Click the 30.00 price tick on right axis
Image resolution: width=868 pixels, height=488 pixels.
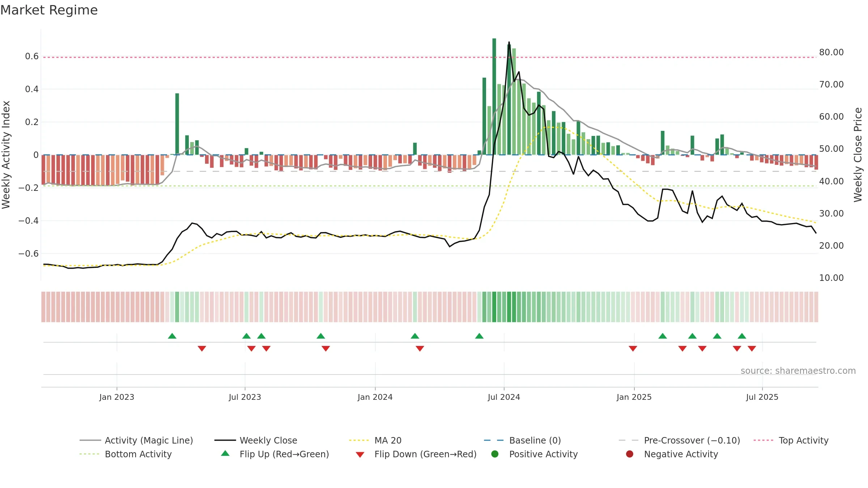click(831, 214)
